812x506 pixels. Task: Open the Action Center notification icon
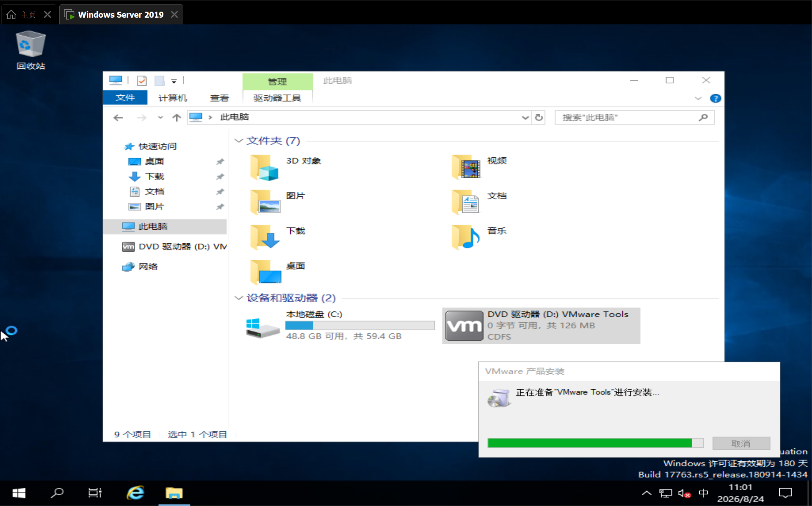pos(785,493)
